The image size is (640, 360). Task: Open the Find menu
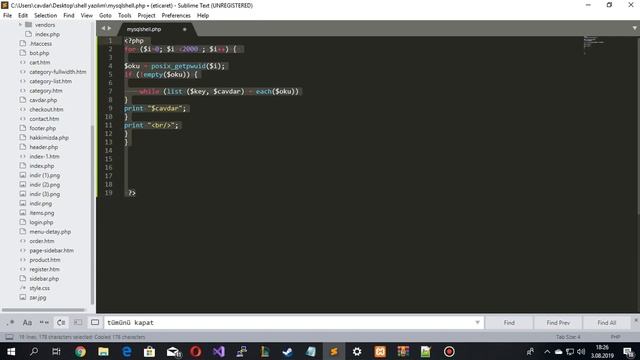pos(69,16)
